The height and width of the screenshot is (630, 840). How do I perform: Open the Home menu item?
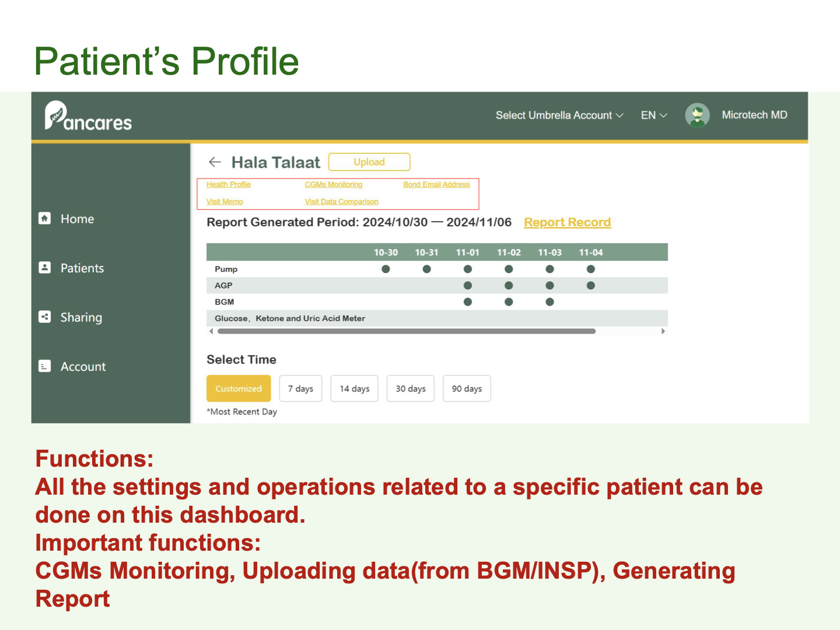point(77,219)
